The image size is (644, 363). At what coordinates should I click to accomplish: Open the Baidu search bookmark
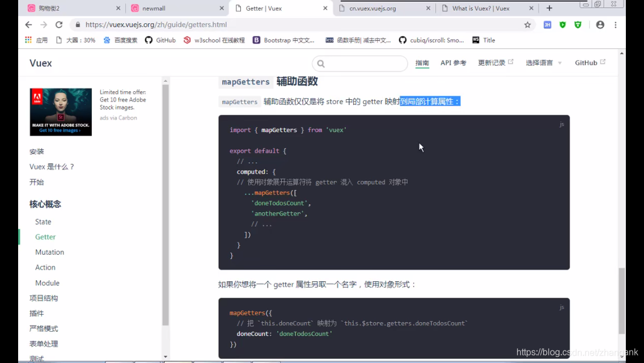click(120, 40)
